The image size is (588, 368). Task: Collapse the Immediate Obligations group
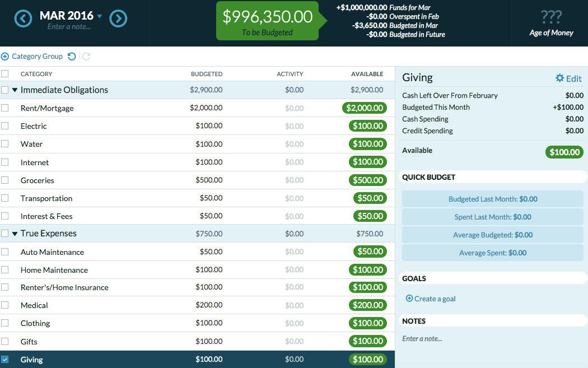click(x=15, y=90)
